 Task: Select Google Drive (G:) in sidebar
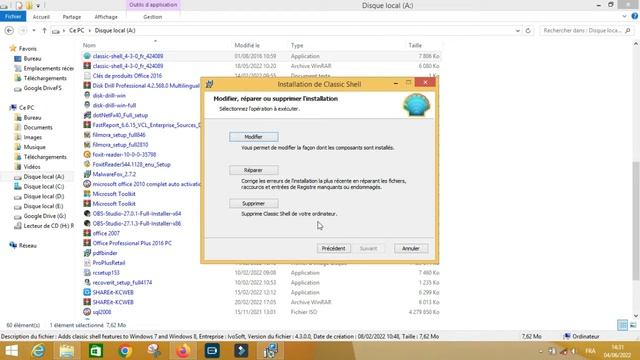tap(44, 216)
